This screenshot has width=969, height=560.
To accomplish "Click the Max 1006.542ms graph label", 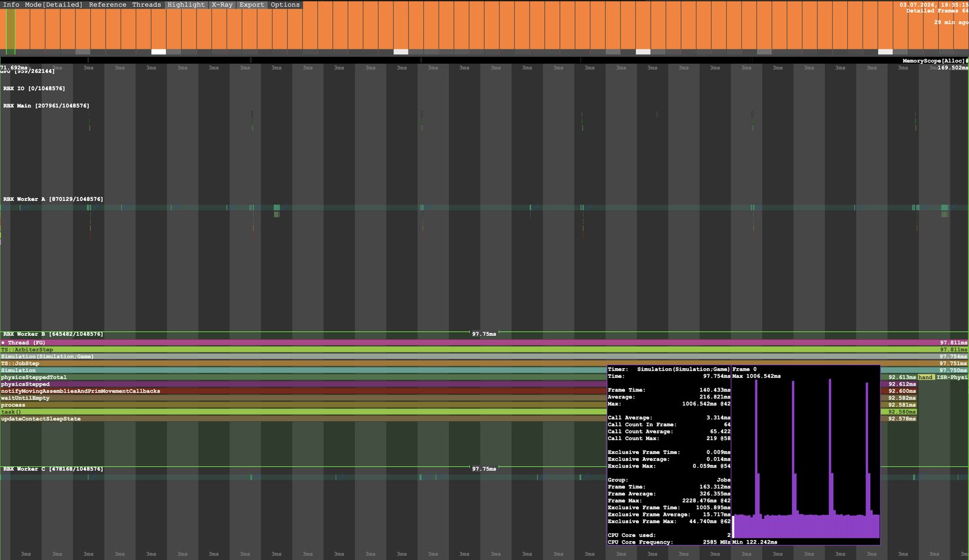I will tap(756, 376).
